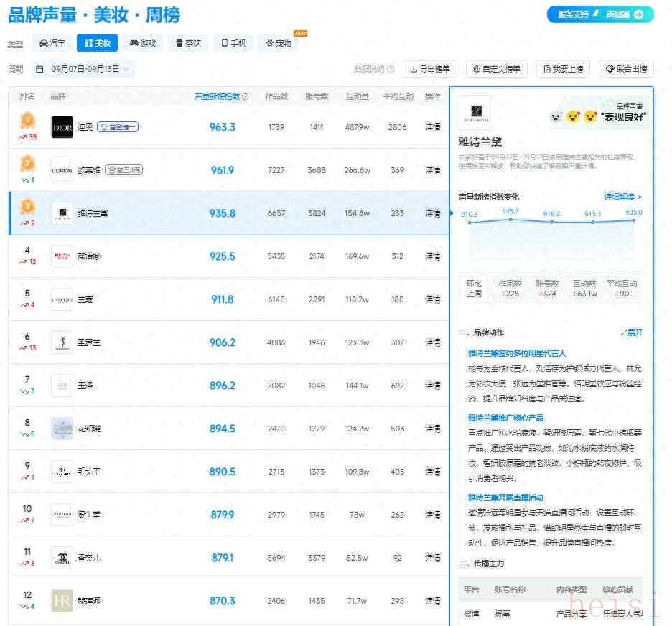Click the rank 1 gold medal icon
The width and height of the screenshot is (672, 626).
(27, 121)
